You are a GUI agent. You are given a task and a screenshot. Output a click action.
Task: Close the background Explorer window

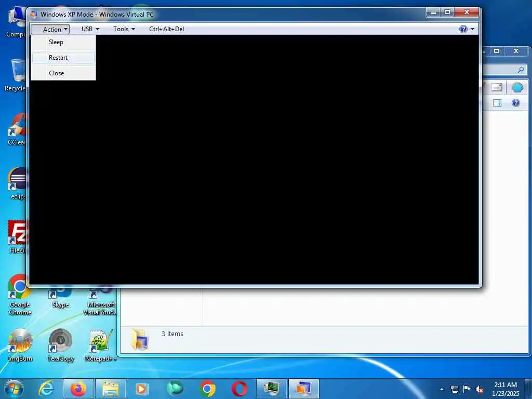click(x=516, y=51)
